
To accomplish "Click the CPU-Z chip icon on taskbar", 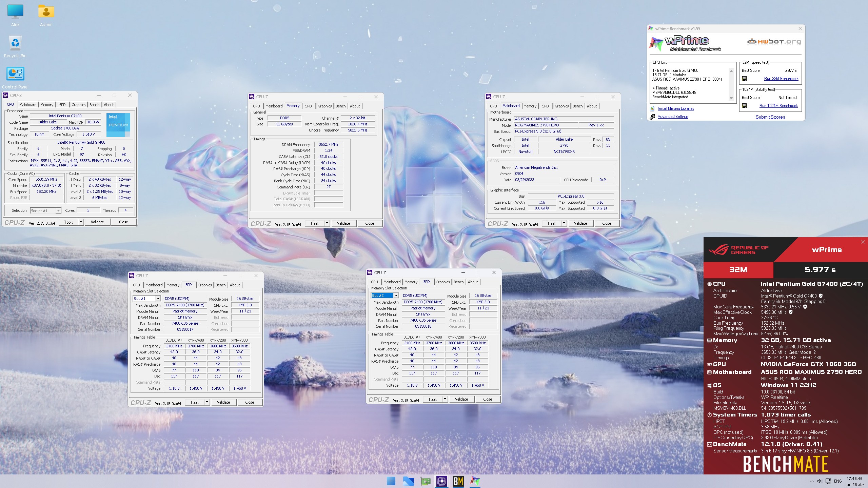I will [x=441, y=481].
